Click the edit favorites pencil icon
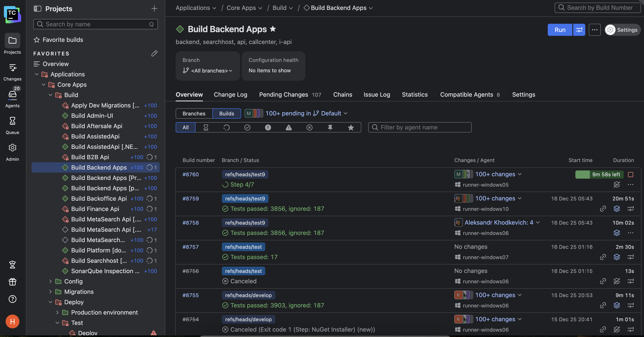 (x=154, y=53)
